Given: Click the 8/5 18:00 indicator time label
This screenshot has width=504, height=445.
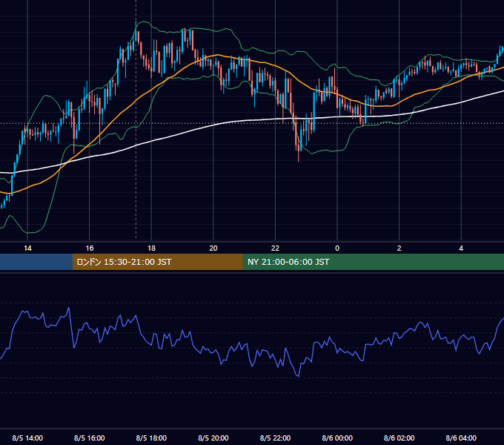Looking at the screenshot, I should coord(151,438).
